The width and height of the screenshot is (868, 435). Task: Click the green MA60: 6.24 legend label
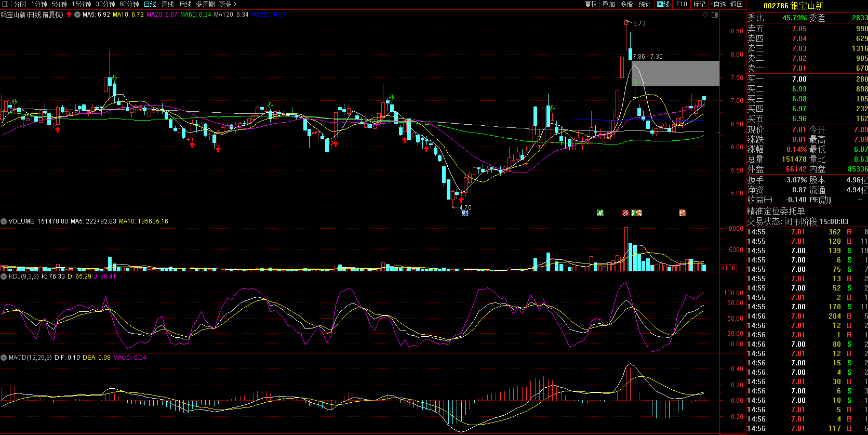[195, 15]
